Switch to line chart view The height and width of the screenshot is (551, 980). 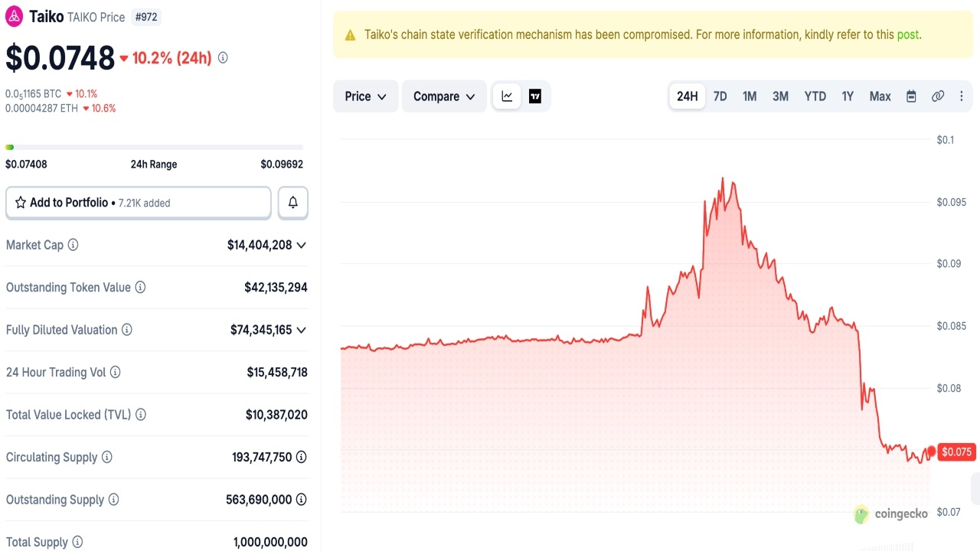click(x=507, y=96)
